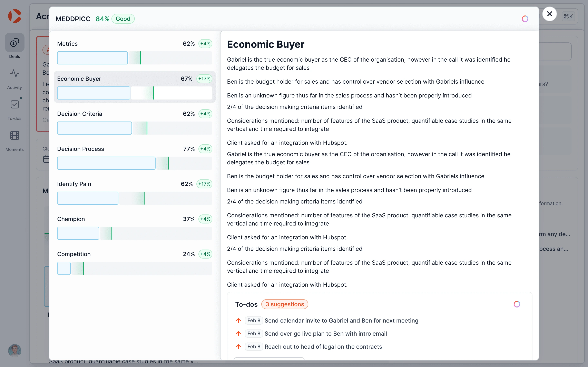588x367 pixels.
Task: Click the user profile avatar
Action: point(14,350)
